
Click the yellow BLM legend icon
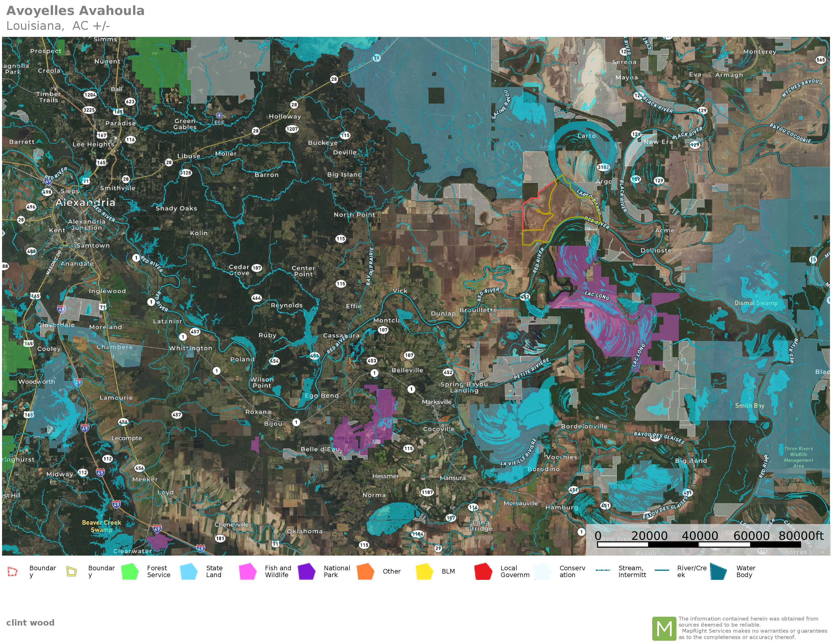click(424, 572)
